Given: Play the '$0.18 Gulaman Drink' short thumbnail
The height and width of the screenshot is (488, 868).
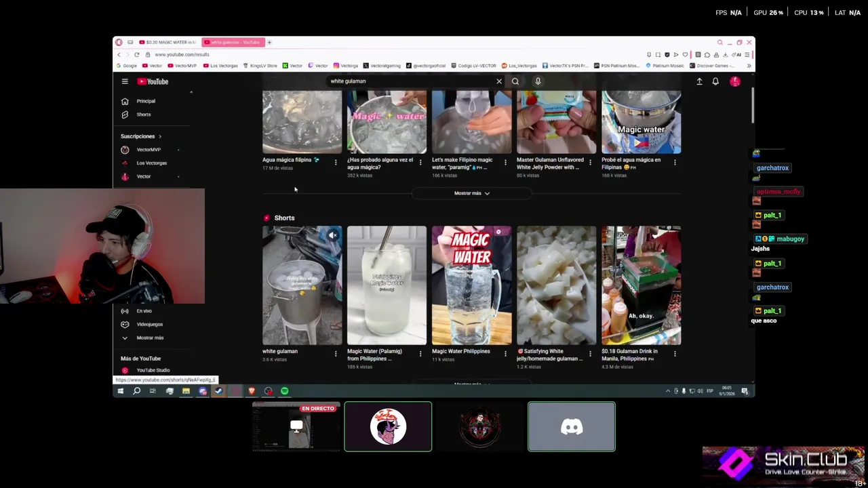Looking at the screenshot, I should [x=641, y=285].
